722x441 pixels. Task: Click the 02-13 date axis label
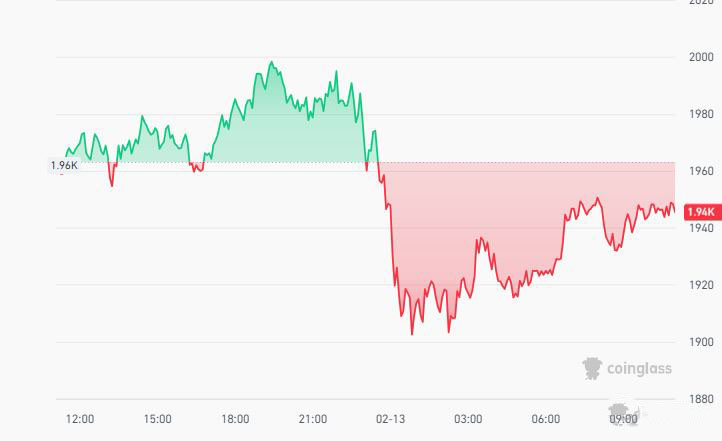click(390, 419)
